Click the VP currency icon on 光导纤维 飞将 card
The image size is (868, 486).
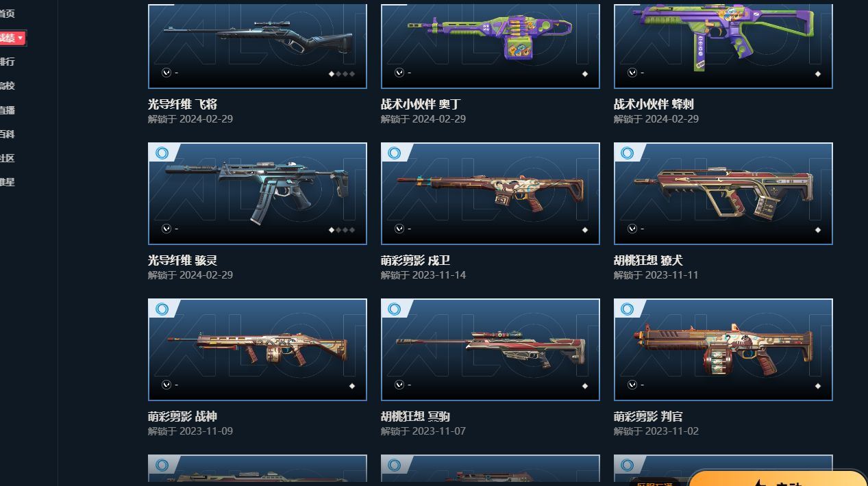click(x=166, y=73)
